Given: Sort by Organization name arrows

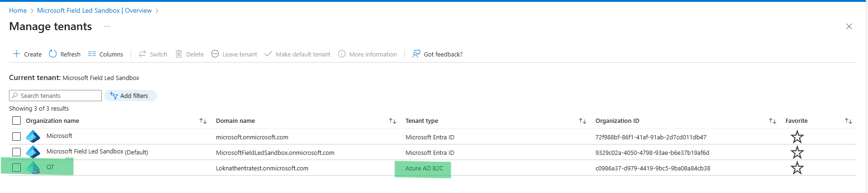Looking at the screenshot, I should [203, 121].
